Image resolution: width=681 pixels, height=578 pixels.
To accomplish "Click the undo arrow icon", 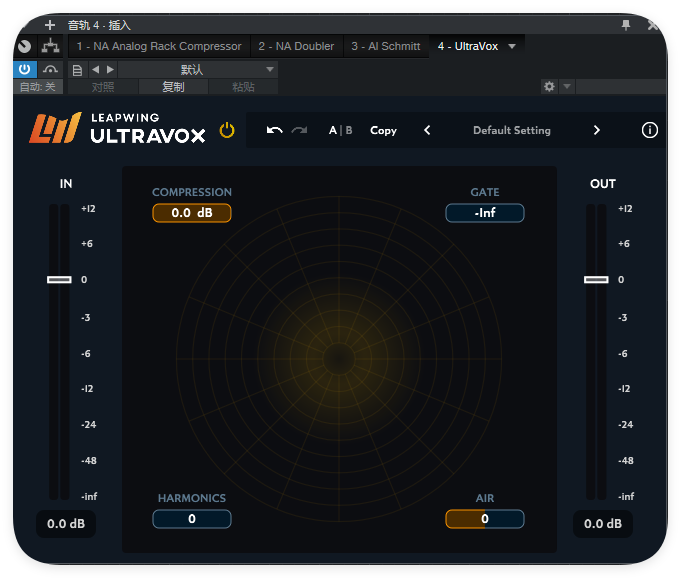I will coord(274,130).
